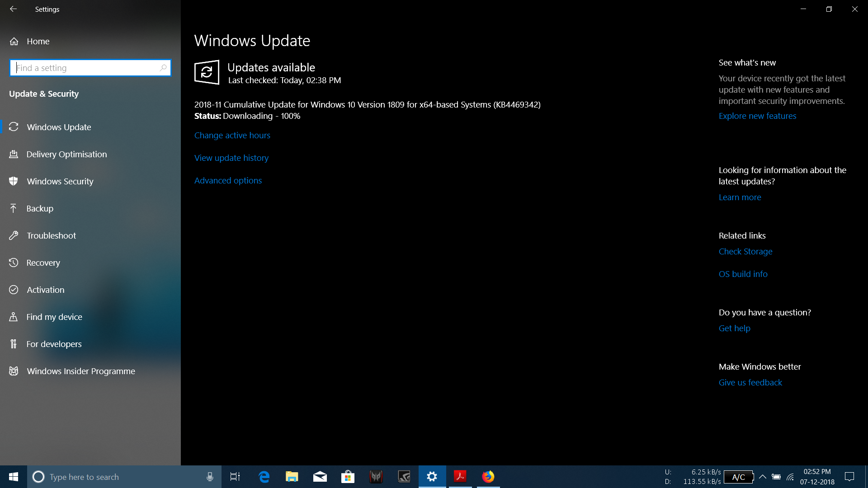The width and height of the screenshot is (868, 488).
Task: Go back using the Settings back arrow
Action: (x=13, y=9)
